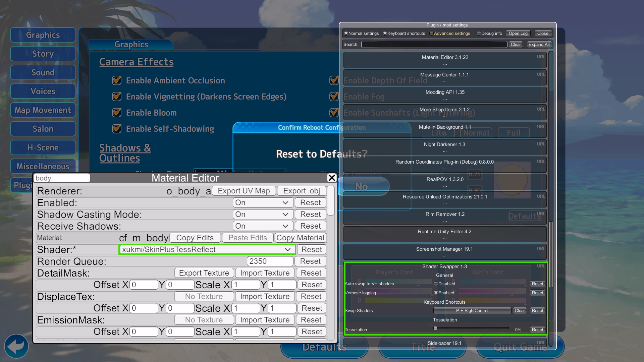Open the Sound settings tab

pyautogui.click(x=43, y=72)
